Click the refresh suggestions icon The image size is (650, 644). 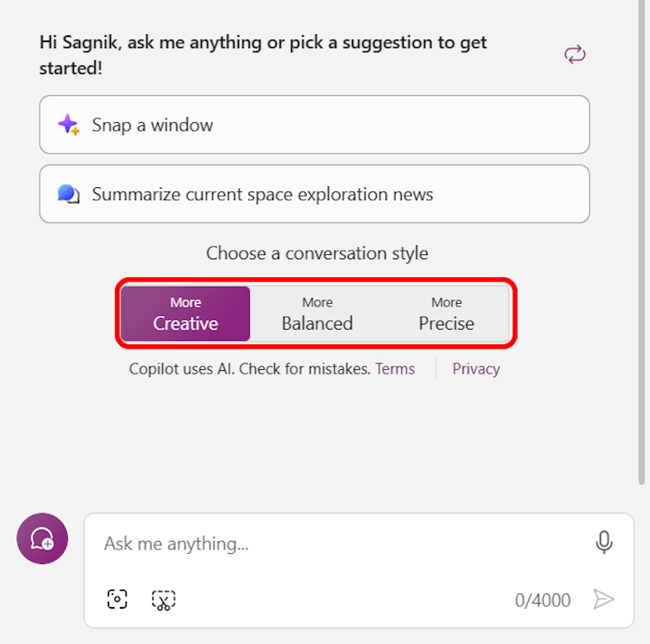pos(574,55)
